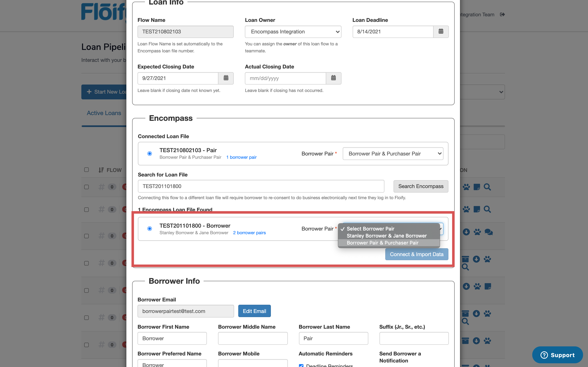Open the 2 borrower pairs link
This screenshot has height=367, width=588.
click(x=249, y=233)
